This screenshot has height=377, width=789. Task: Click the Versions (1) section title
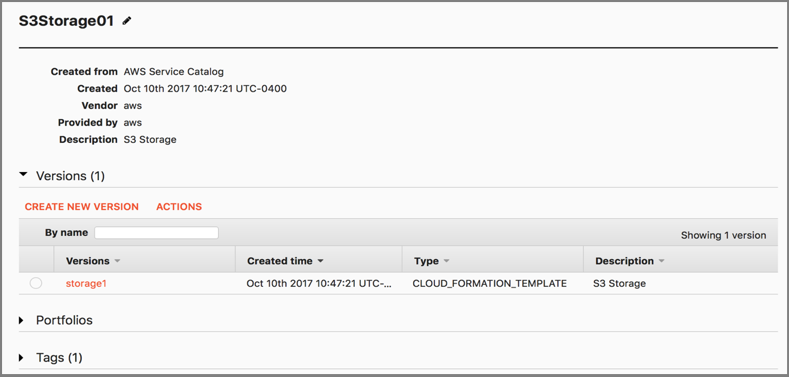click(x=70, y=176)
